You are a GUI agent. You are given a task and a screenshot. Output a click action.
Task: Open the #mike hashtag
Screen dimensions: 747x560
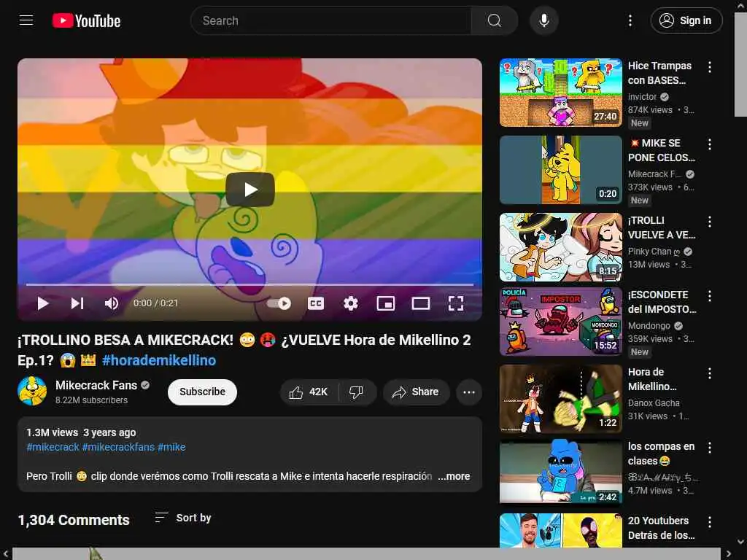(171, 447)
